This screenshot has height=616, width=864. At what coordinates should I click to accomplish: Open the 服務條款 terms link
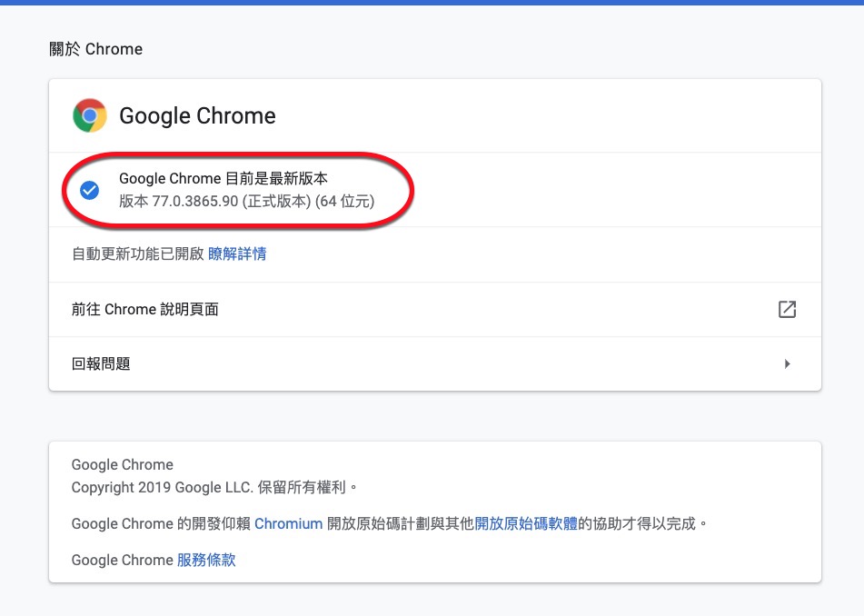click(206, 560)
